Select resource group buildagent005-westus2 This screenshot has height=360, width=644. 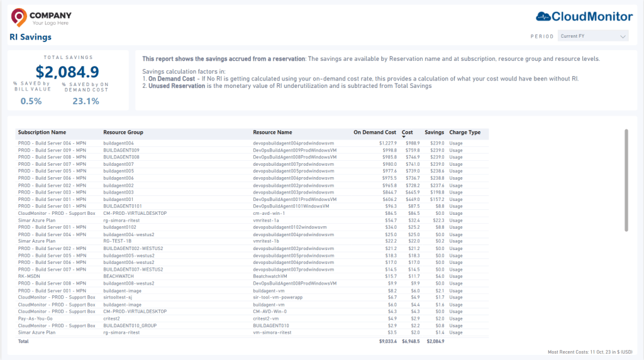click(x=128, y=256)
